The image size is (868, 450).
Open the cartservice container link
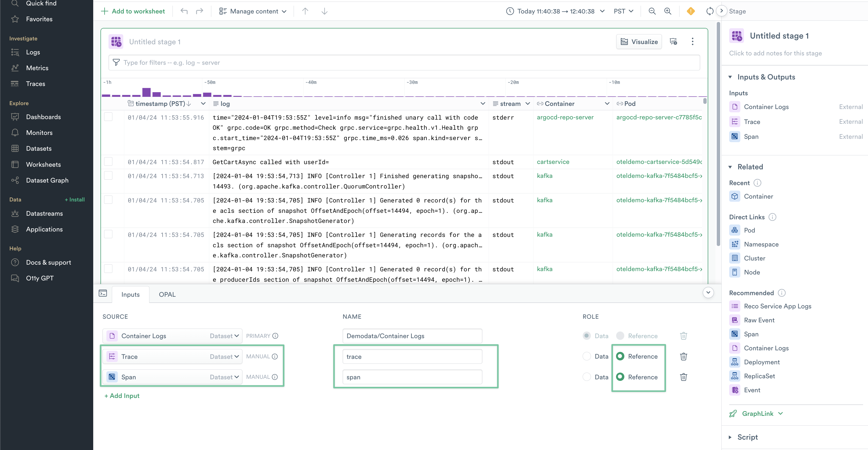553,162
